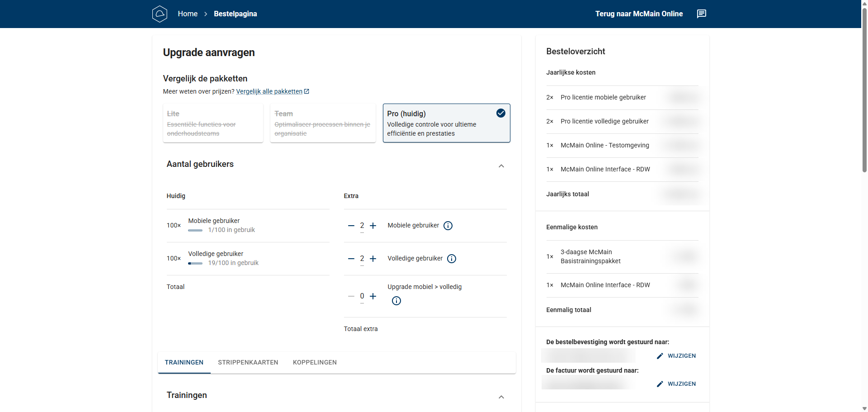This screenshot has height=412, width=868.
Task: Select the Lite package card
Action: 213,123
